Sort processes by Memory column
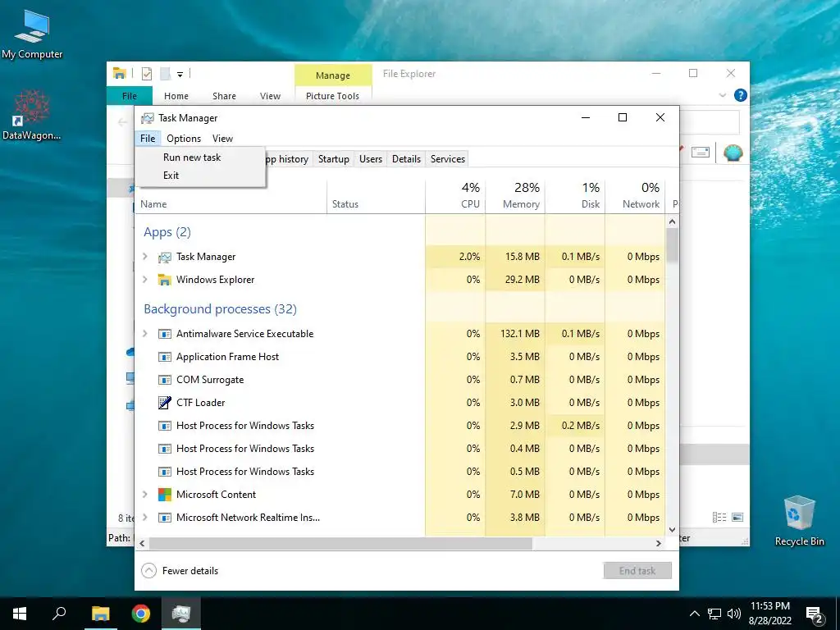840x630 pixels. click(515, 195)
